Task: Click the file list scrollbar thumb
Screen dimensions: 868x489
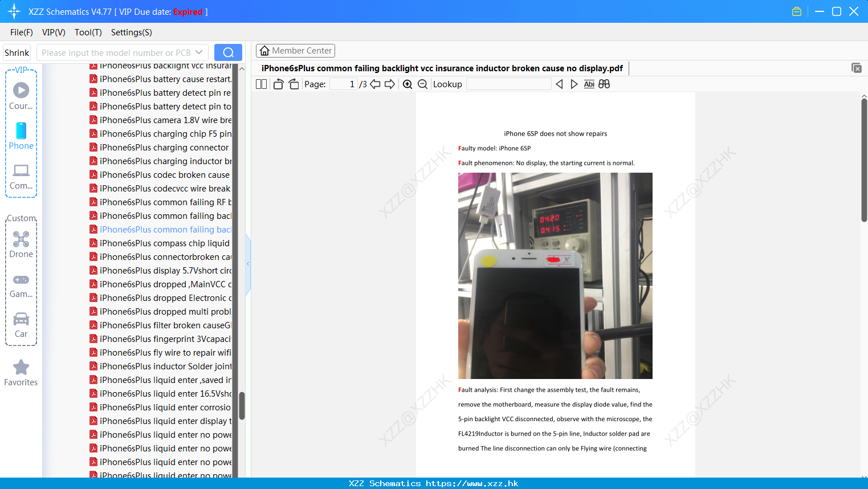Action: point(242,406)
